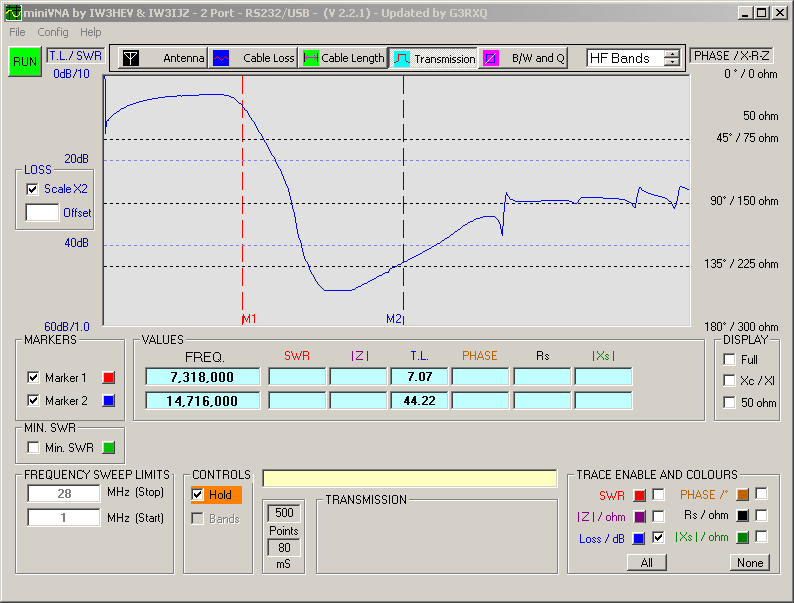This screenshot has width=794, height=603.
Task: Click the miniVNA application icon in title bar
Action: pos(13,13)
